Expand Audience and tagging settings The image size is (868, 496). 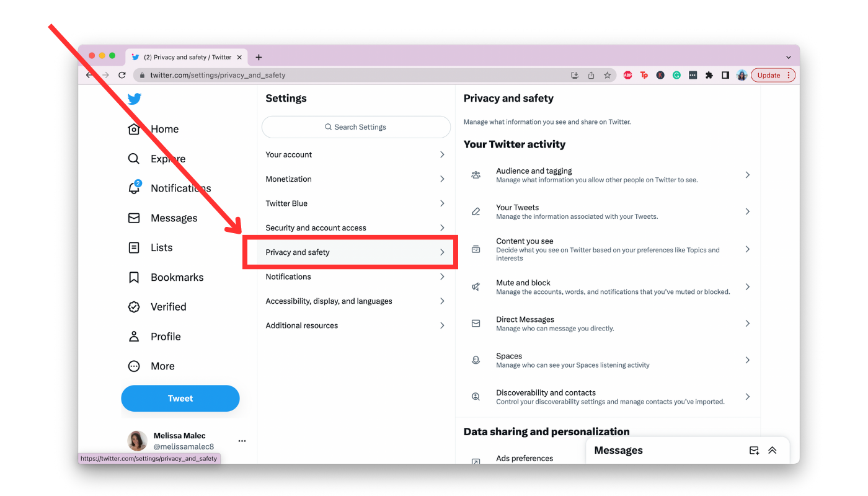[x=611, y=175]
